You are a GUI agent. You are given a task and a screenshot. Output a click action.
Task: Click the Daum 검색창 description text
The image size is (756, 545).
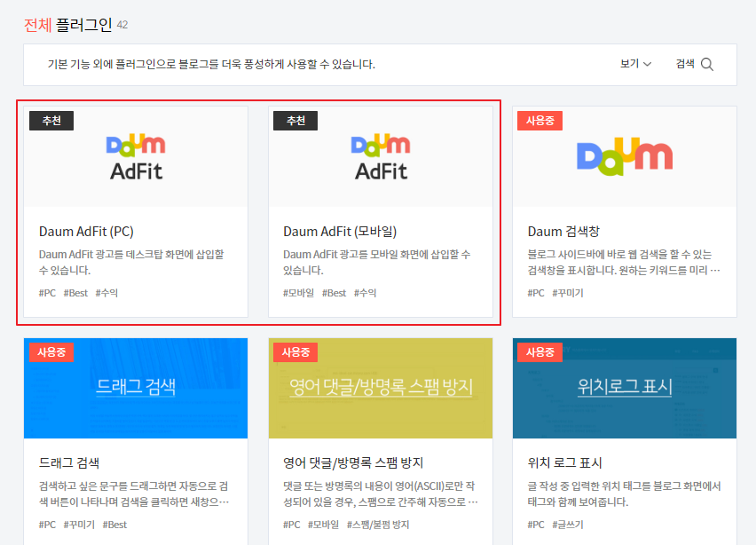coord(624,262)
